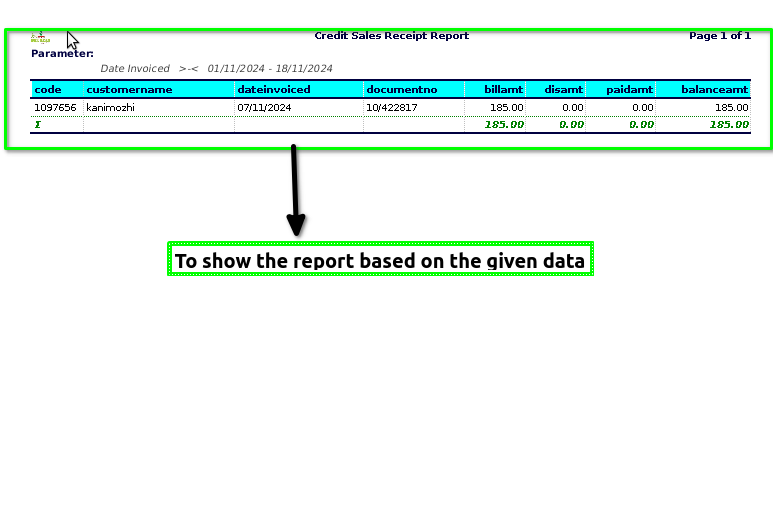Click kanimozhi row balanceamt value 185.00

(x=732, y=107)
